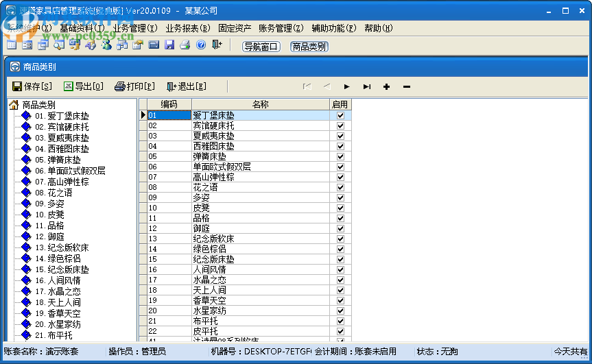592x364 pixels.
Task: Go to previous record arrow
Action: click(327, 87)
